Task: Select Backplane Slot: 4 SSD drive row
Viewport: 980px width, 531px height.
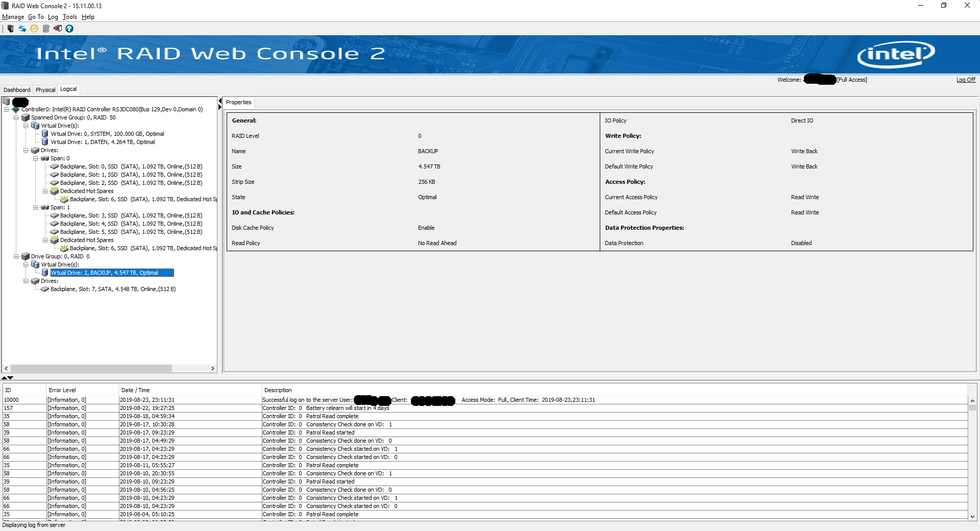Action: click(x=131, y=224)
